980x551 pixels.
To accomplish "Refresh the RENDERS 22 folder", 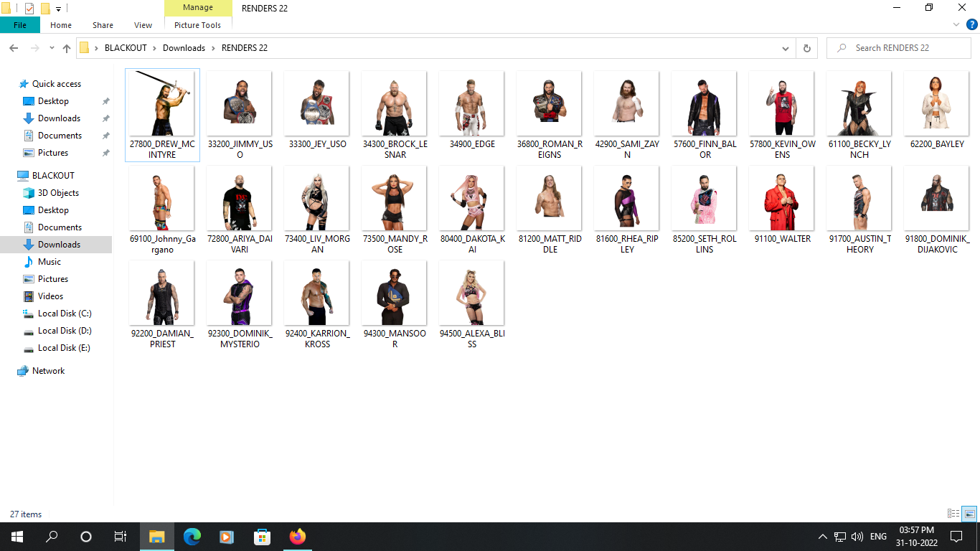I will 807,48.
